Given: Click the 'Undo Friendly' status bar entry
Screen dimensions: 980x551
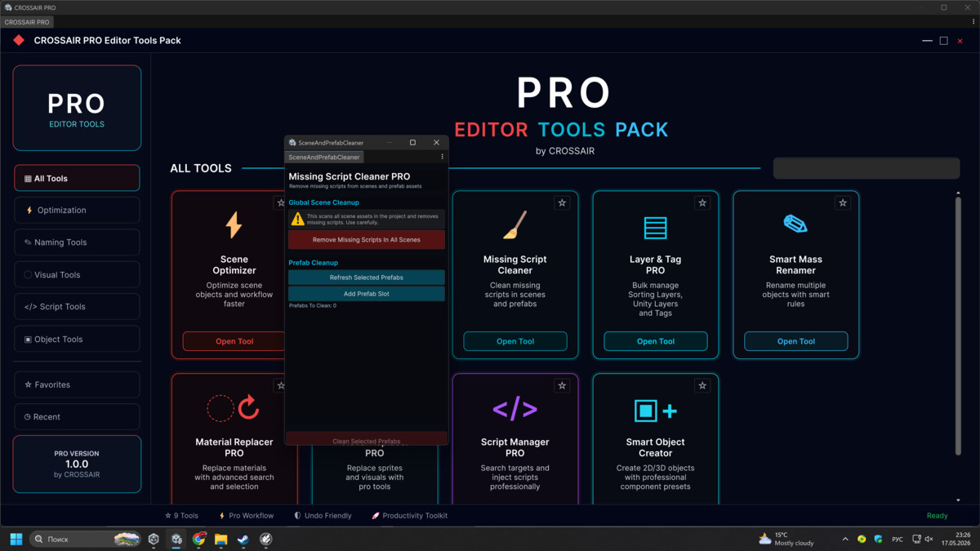Looking at the screenshot, I should (x=323, y=516).
